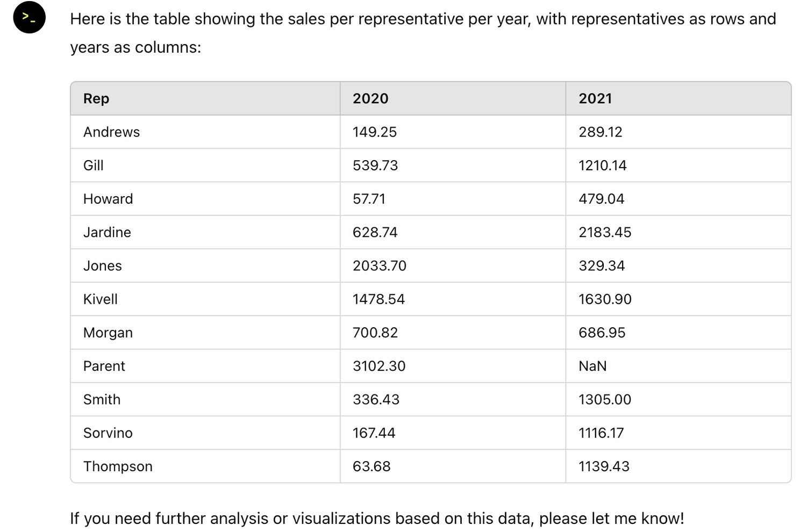Click the closing "further analysis" sentence
The width and height of the screenshot is (800, 532).
tap(376, 519)
